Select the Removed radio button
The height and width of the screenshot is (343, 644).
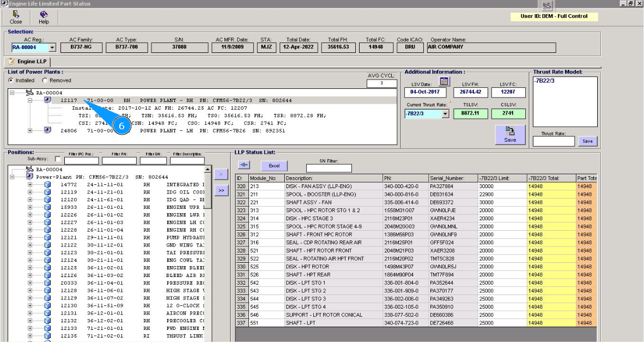[45, 81]
